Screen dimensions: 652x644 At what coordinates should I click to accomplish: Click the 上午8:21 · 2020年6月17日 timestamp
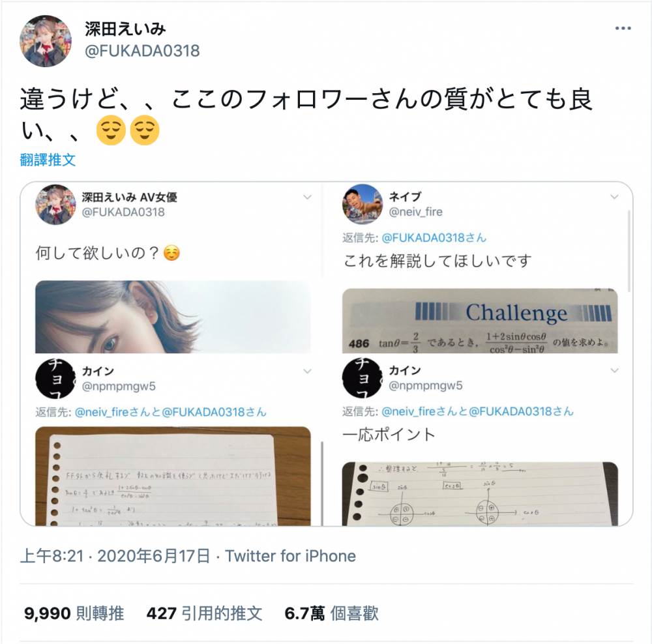pyautogui.click(x=115, y=556)
